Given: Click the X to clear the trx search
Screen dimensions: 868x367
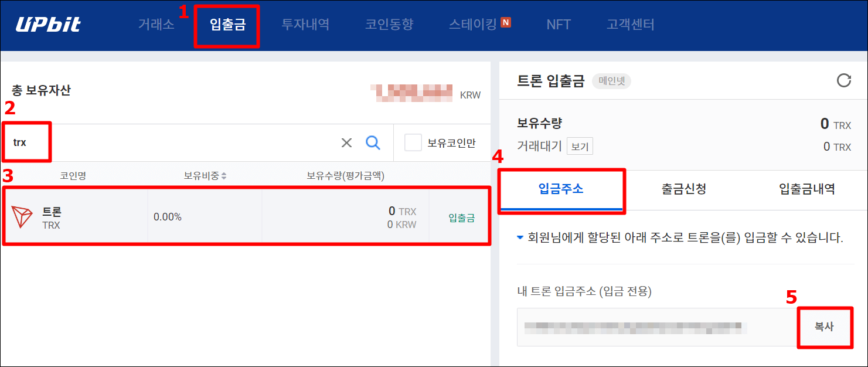Looking at the screenshot, I should click(x=346, y=142).
